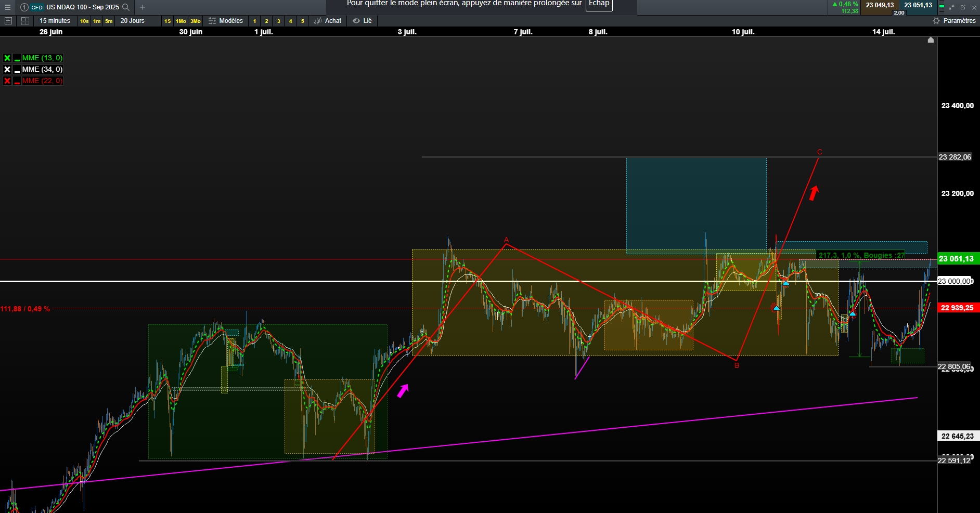
Task: Click the 22 939,25 red price label
Action: pyautogui.click(x=958, y=308)
